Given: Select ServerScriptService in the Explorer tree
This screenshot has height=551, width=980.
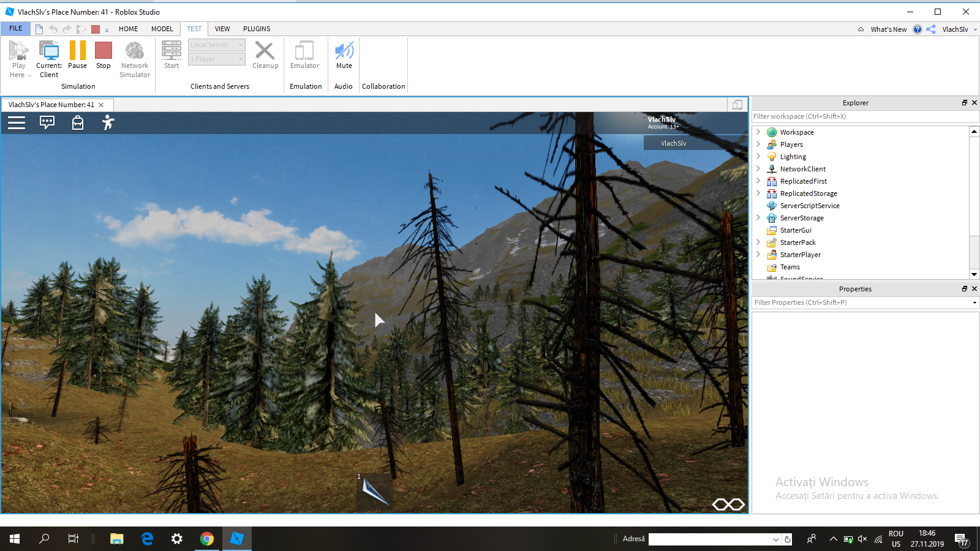Looking at the screenshot, I should coord(810,206).
